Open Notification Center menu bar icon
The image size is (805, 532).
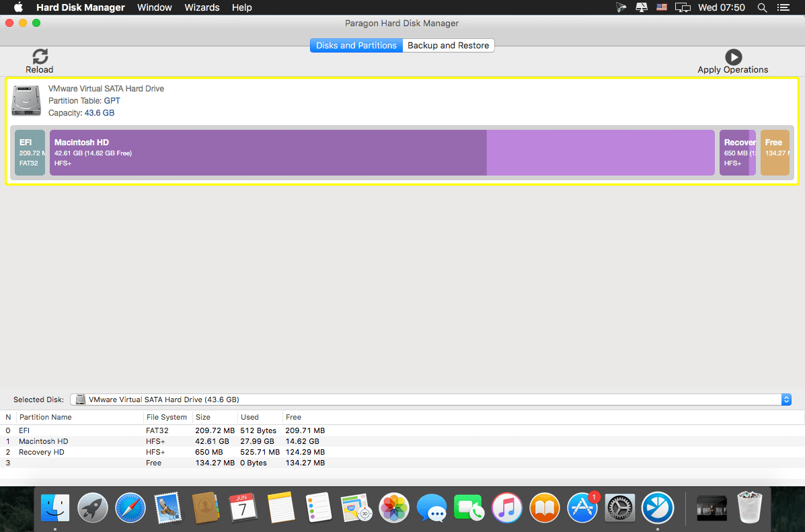click(783, 7)
